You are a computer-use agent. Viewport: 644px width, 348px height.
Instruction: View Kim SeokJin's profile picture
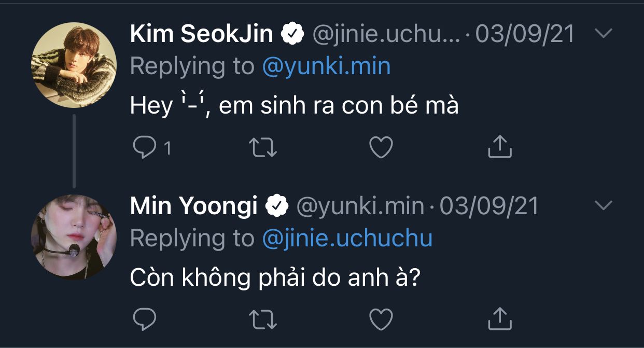[x=74, y=65]
